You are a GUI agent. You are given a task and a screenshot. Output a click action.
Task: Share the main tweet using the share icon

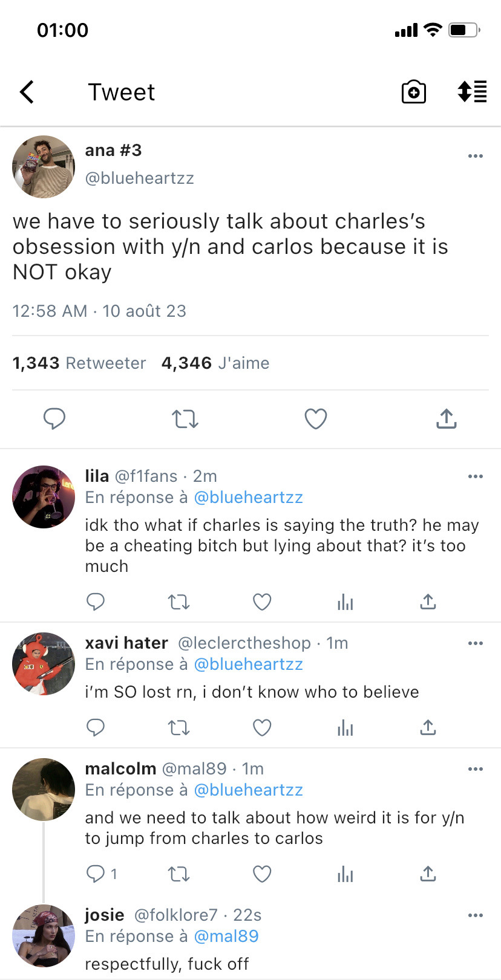(446, 418)
